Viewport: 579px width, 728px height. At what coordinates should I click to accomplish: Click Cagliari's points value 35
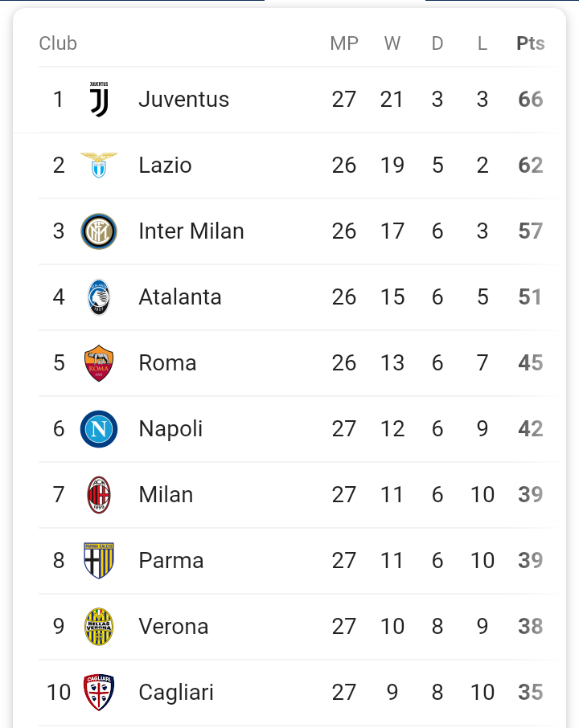(531, 693)
